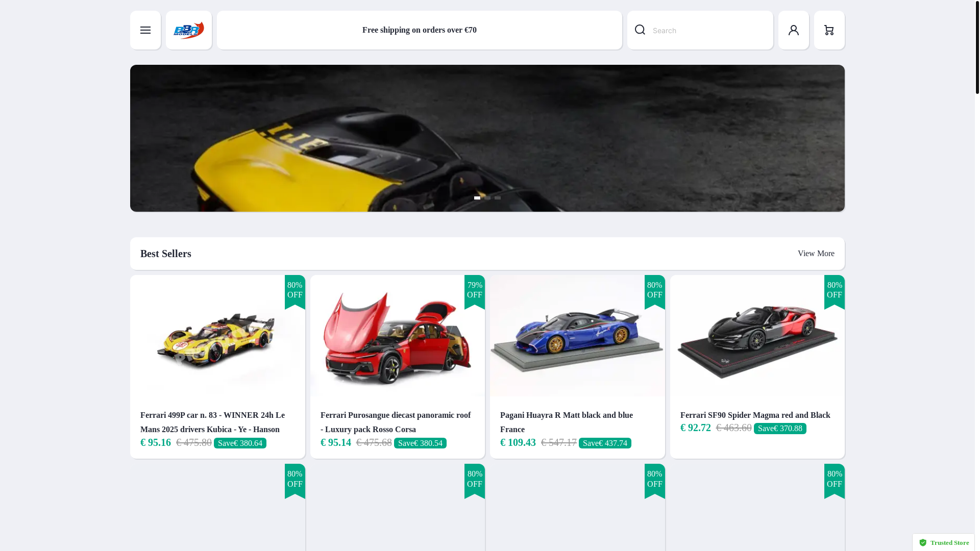Image resolution: width=980 pixels, height=551 pixels.
Task: Click the € 109.43 price
Action: point(518,442)
